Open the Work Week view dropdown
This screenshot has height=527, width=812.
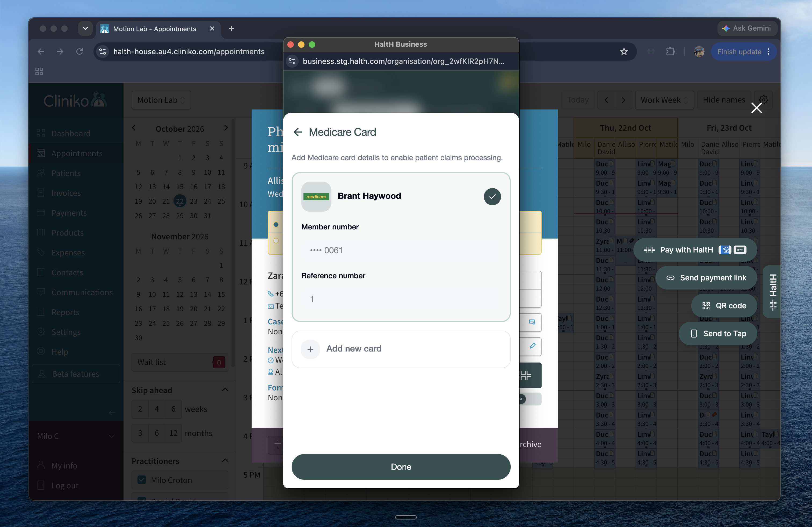pos(664,100)
